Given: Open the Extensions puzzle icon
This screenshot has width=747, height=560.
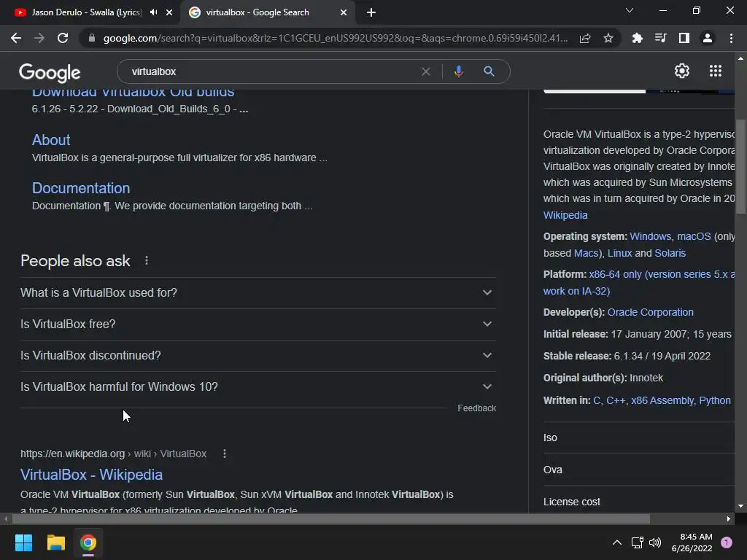Looking at the screenshot, I should click(x=637, y=38).
